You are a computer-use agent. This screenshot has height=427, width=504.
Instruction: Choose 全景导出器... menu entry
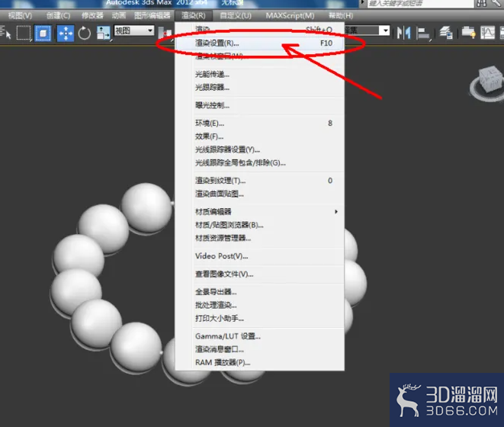(x=260, y=292)
